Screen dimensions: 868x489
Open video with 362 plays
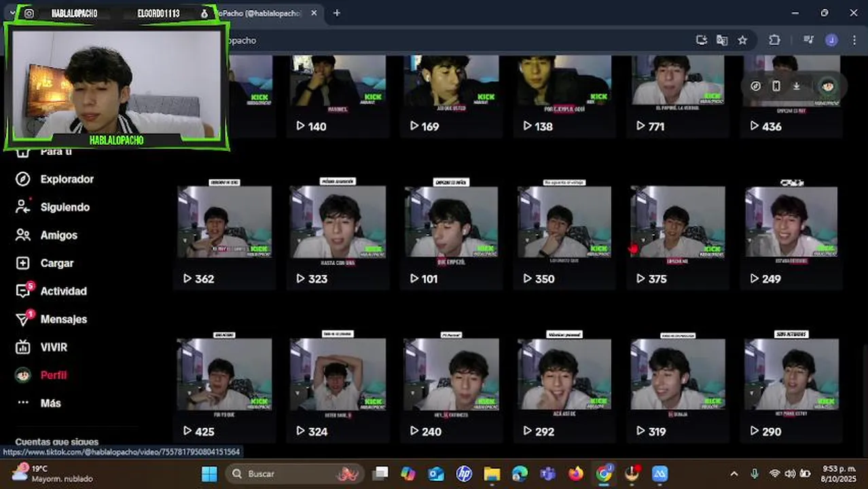(225, 236)
